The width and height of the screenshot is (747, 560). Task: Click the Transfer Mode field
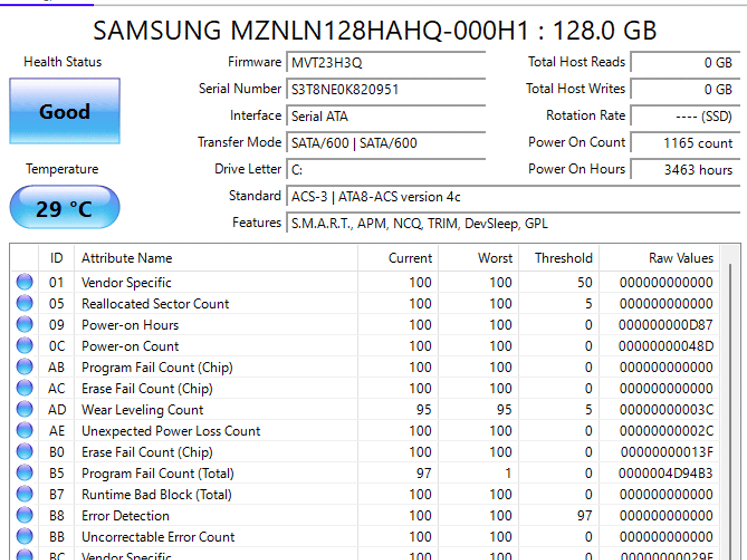pos(386,143)
